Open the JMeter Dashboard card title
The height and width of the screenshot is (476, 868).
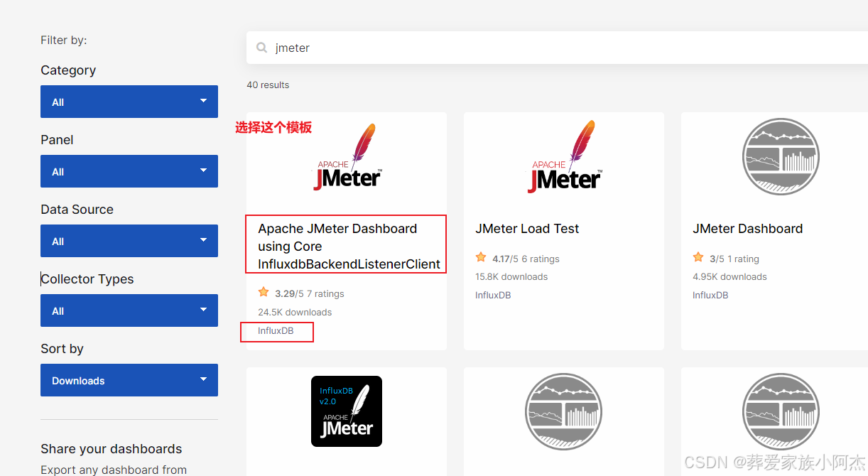coord(747,228)
